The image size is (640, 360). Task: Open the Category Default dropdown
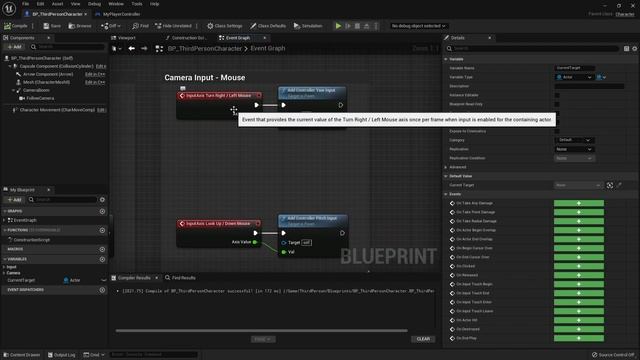pos(574,140)
